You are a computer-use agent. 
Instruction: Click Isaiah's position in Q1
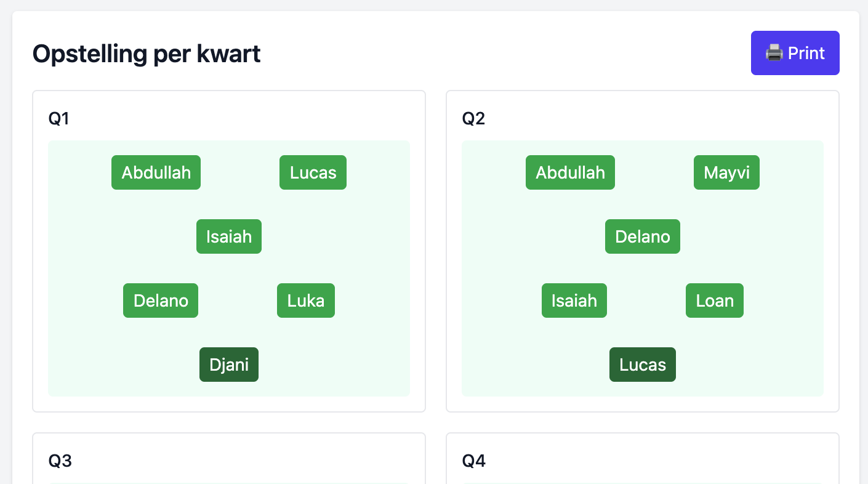[228, 236]
